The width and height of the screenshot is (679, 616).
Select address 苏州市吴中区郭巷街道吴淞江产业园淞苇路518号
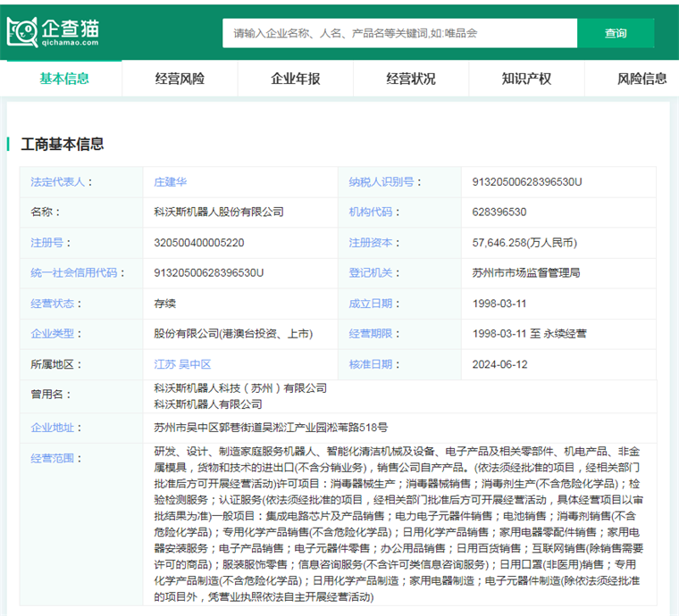tap(271, 428)
